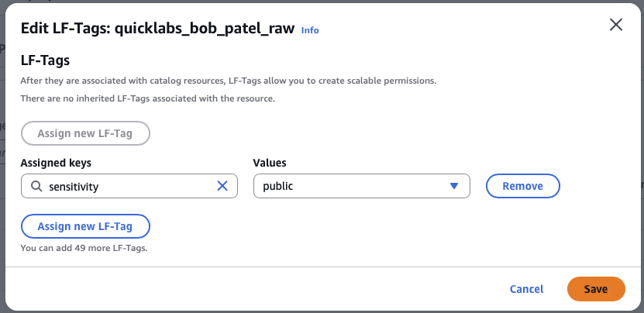Image resolution: width=644 pixels, height=313 pixels.
Task: Click the 'LF-Tags' section heading
Action: [45, 60]
